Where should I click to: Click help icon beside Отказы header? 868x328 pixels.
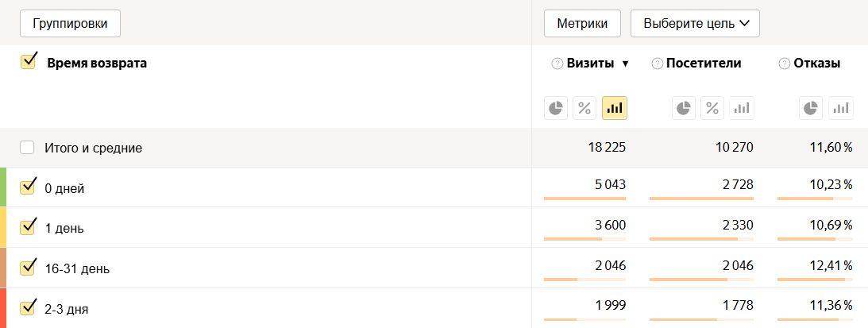785,64
